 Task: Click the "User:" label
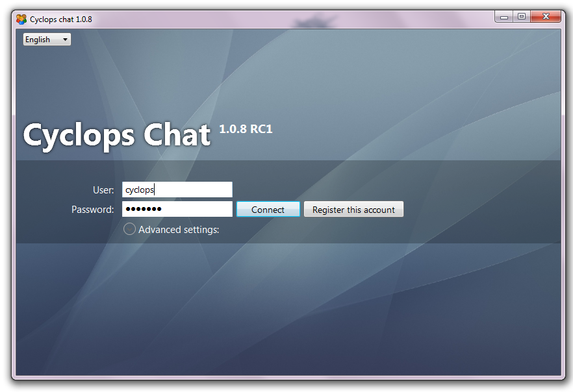tap(103, 190)
